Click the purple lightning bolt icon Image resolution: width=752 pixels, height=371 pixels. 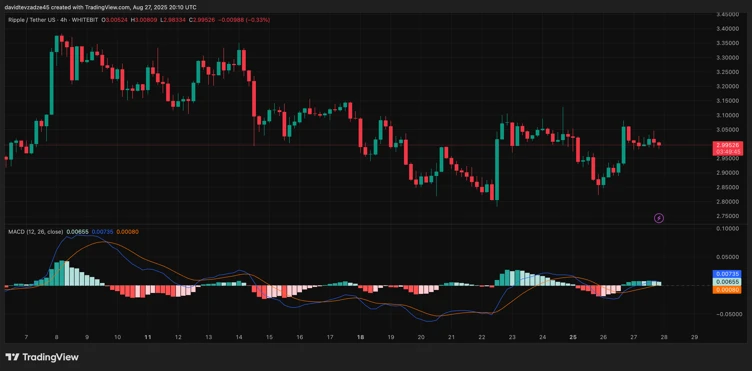pyautogui.click(x=659, y=218)
